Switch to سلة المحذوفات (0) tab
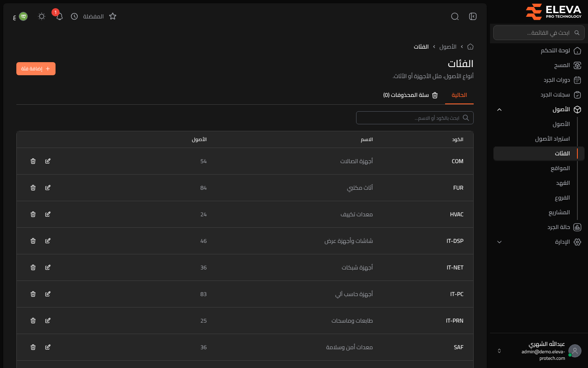Viewport: 588px width, 368px height. pyautogui.click(x=410, y=95)
